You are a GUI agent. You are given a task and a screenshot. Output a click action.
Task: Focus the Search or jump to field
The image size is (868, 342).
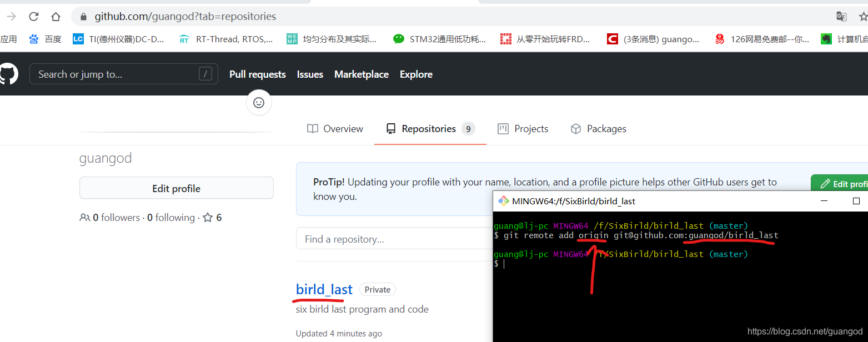(124, 74)
